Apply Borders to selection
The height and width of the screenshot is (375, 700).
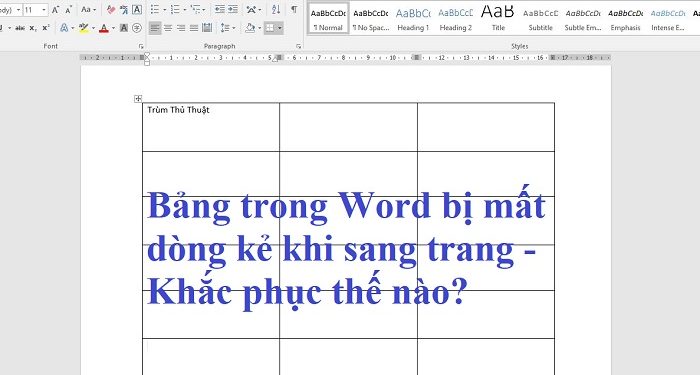coord(270,28)
